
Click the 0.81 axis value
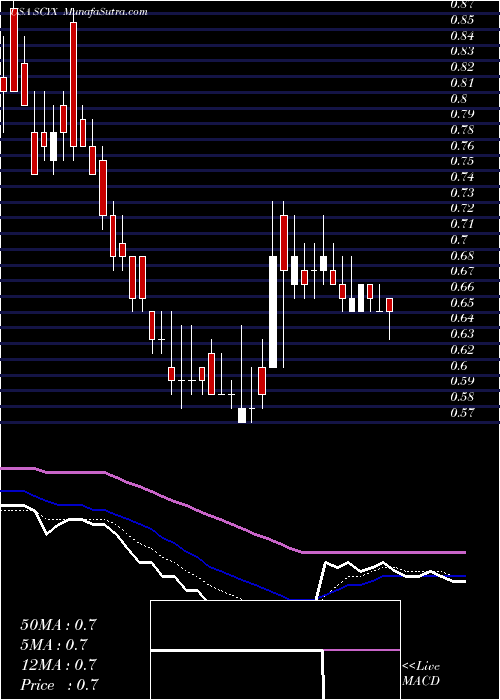[x=461, y=83]
